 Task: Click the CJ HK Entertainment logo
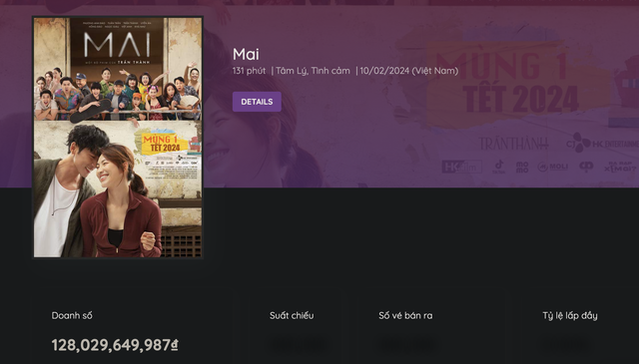point(602,144)
